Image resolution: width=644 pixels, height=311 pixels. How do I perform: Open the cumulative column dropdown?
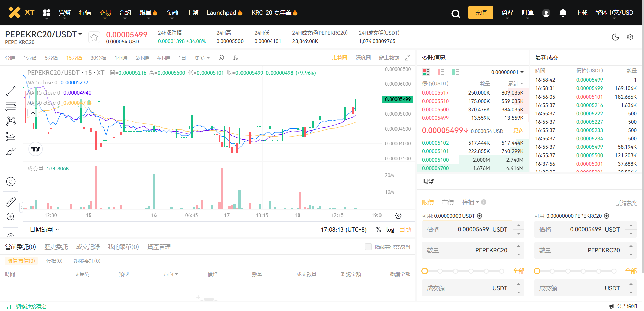516,83
